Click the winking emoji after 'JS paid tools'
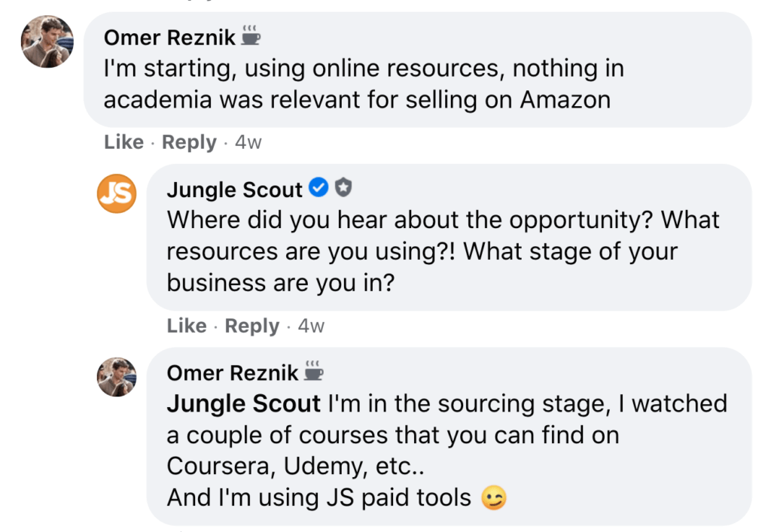The width and height of the screenshot is (771, 532). [493, 498]
